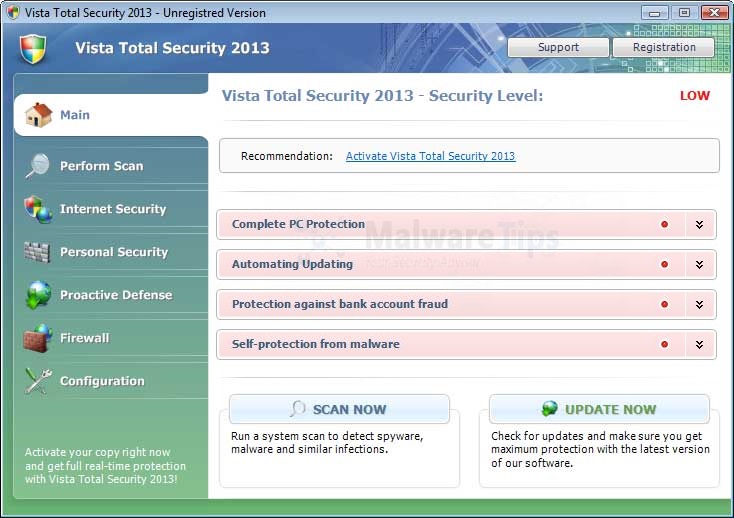Expand Protection against bank account fraud
734x518 pixels.
click(x=700, y=304)
